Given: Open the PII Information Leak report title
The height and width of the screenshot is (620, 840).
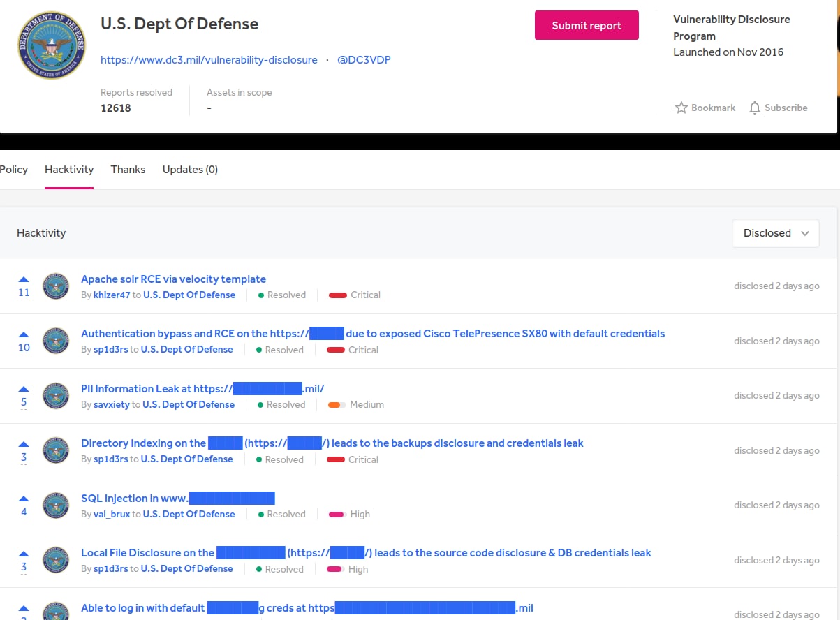Looking at the screenshot, I should (x=202, y=389).
